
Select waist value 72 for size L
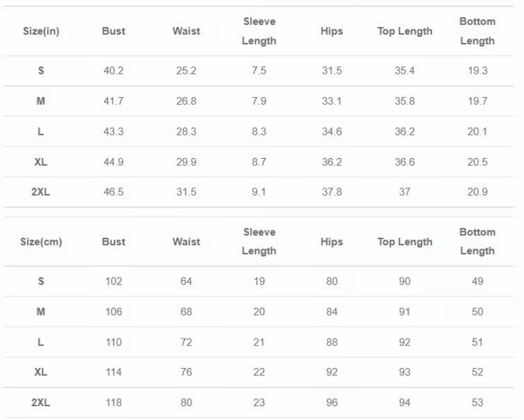[x=186, y=342]
